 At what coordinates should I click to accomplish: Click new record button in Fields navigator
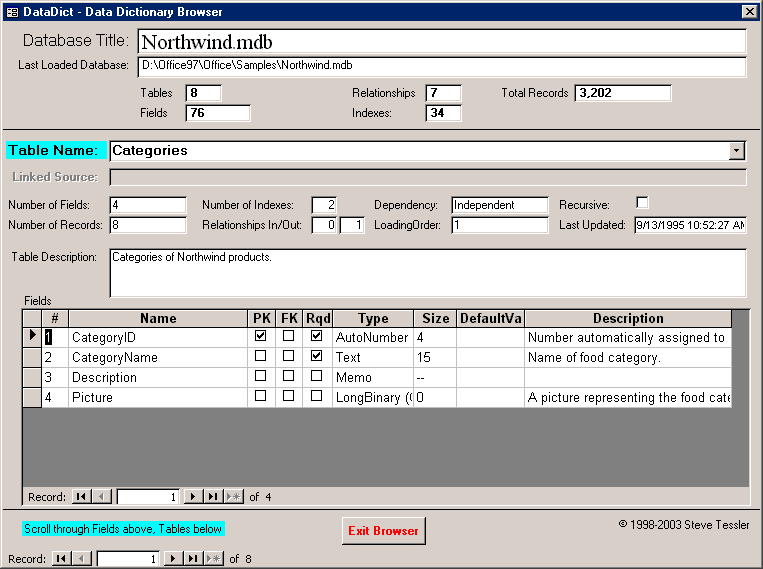coord(234,496)
